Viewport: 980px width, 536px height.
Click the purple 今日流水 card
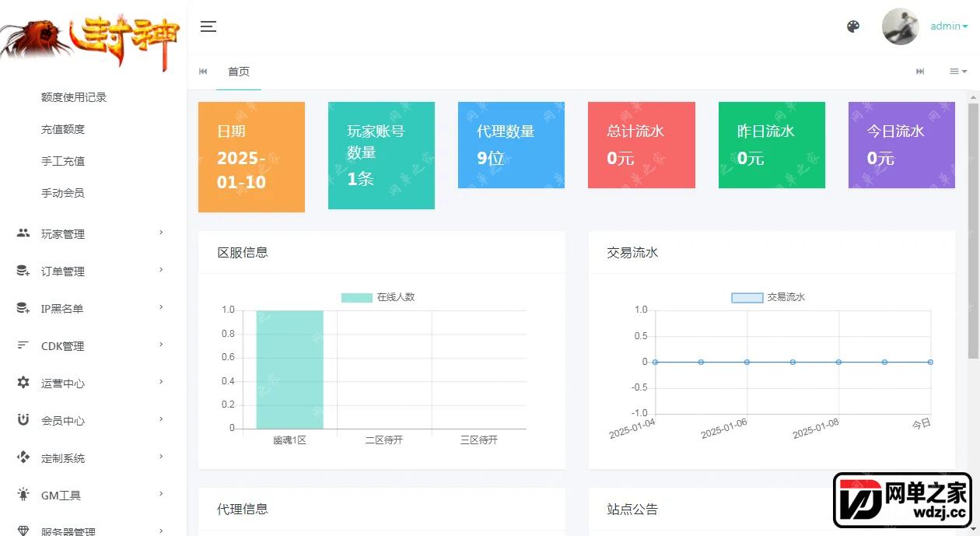[901, 145]
